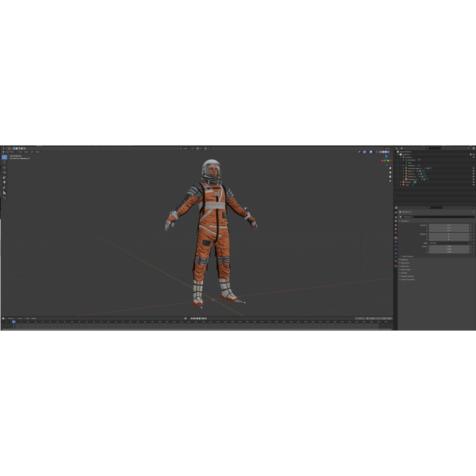Open the Object Mode dropdown

9,152
